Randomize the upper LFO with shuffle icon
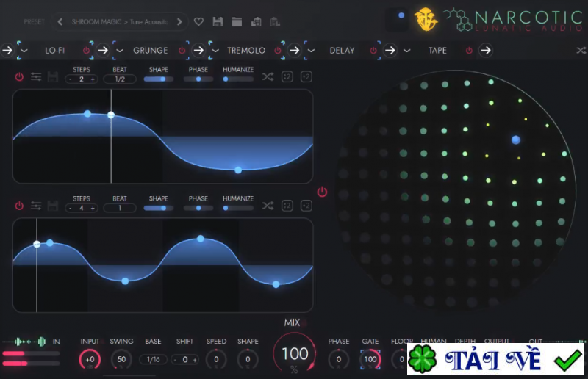The height and width of the screenshot is (379, 588). (268, 77)
